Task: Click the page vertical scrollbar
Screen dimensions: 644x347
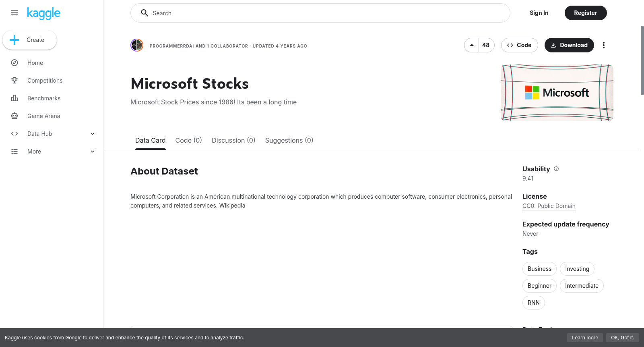Action: click(642, 60)
